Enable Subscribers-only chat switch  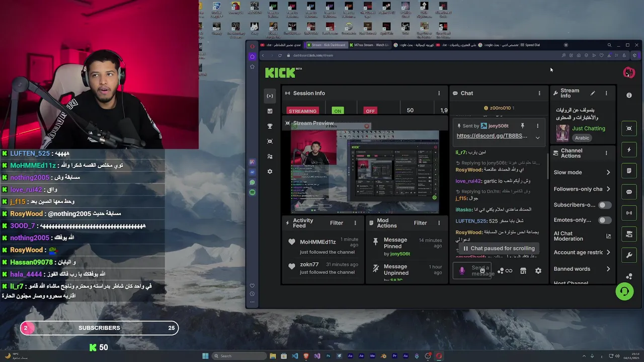[605, 205]
